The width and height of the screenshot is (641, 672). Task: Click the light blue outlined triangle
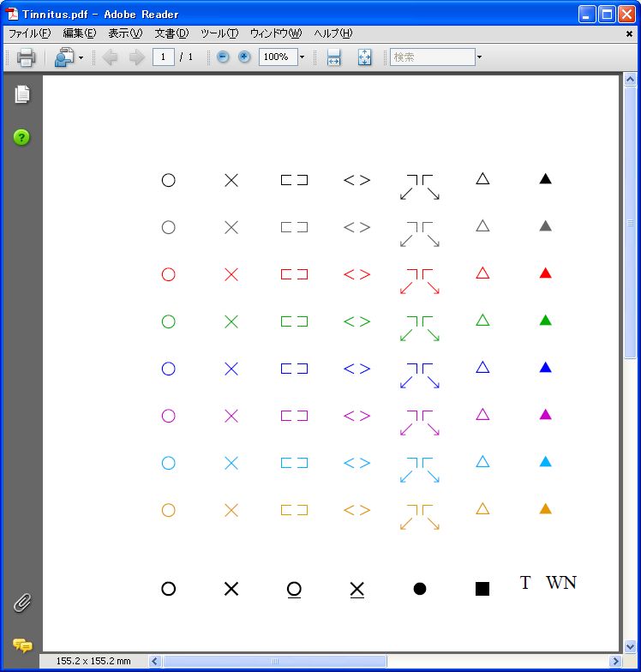pos(483,461)
